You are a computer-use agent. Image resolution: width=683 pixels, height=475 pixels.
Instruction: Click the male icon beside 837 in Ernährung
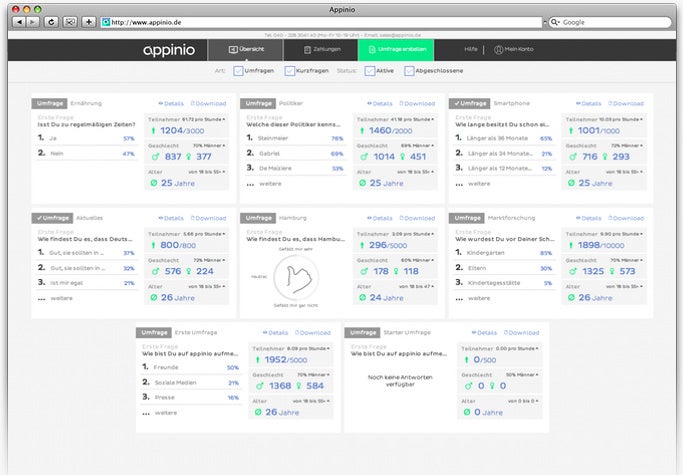[155, 156]
